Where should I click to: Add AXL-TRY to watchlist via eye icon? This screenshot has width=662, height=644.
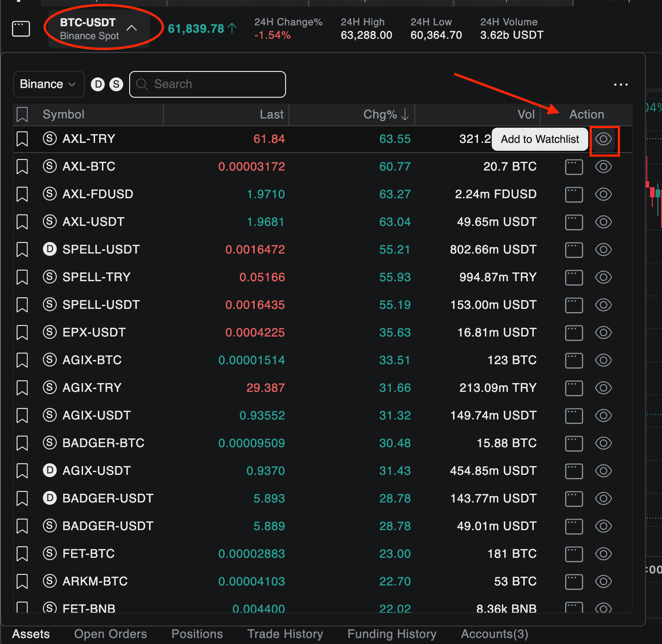(x=603, y=139)
